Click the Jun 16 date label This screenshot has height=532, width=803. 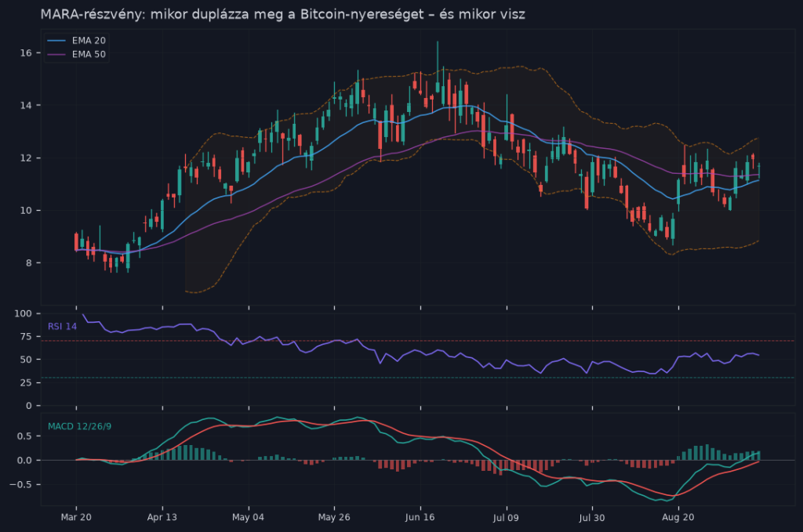click(420, 517)
